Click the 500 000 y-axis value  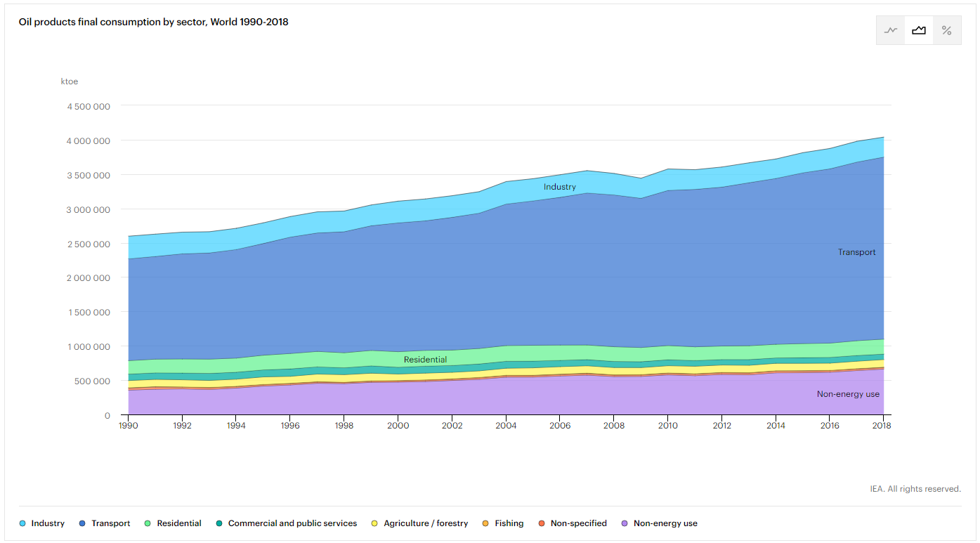click(x=93, y=381)
